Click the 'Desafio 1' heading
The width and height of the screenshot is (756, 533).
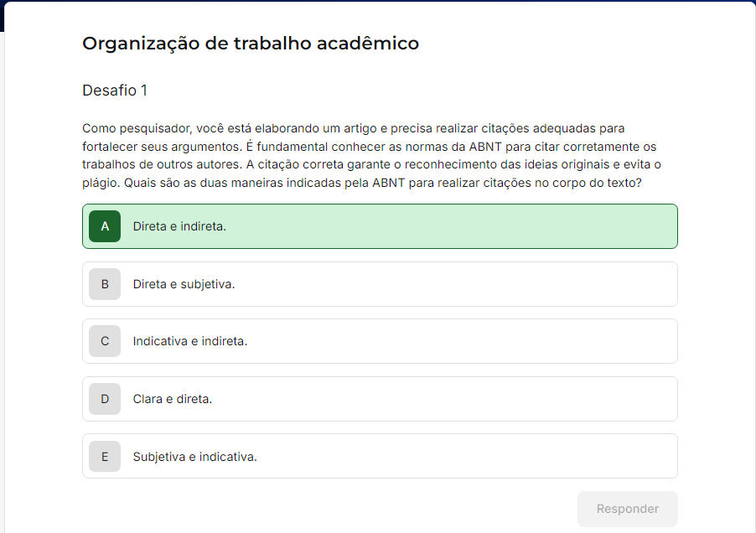point(115,91)
